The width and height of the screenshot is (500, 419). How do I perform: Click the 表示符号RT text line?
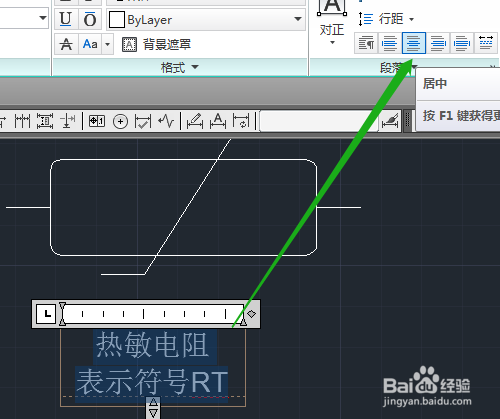pyautogui.click(x=152, y=383)
